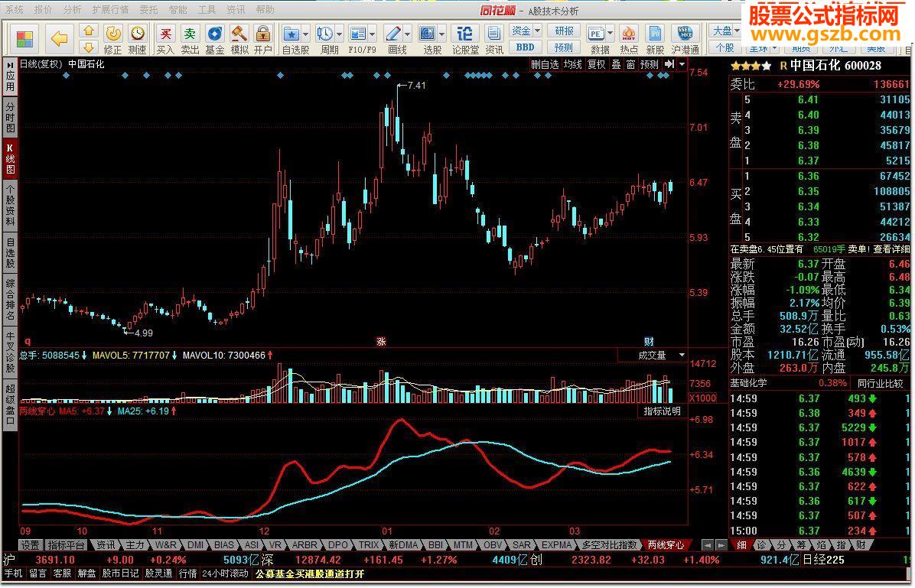Viewport: 915px width, 588px height.
Task: Click the 开户 open account lock icon
Action: 263,34
